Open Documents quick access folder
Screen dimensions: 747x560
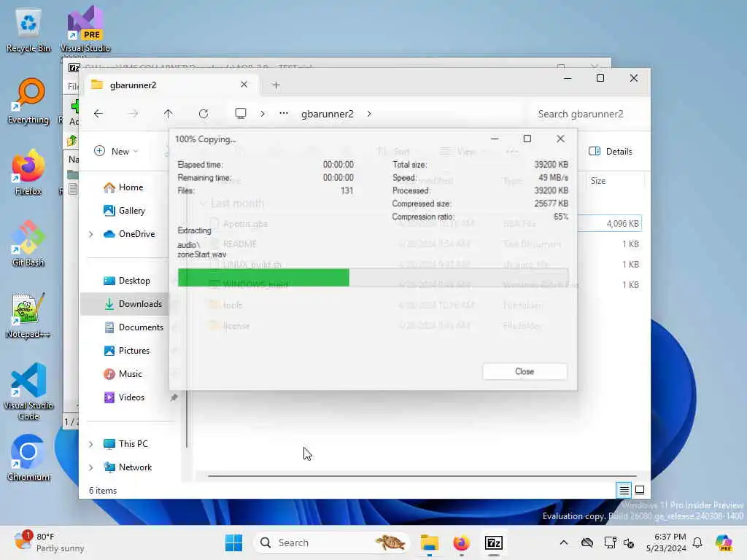pos(133,327)
